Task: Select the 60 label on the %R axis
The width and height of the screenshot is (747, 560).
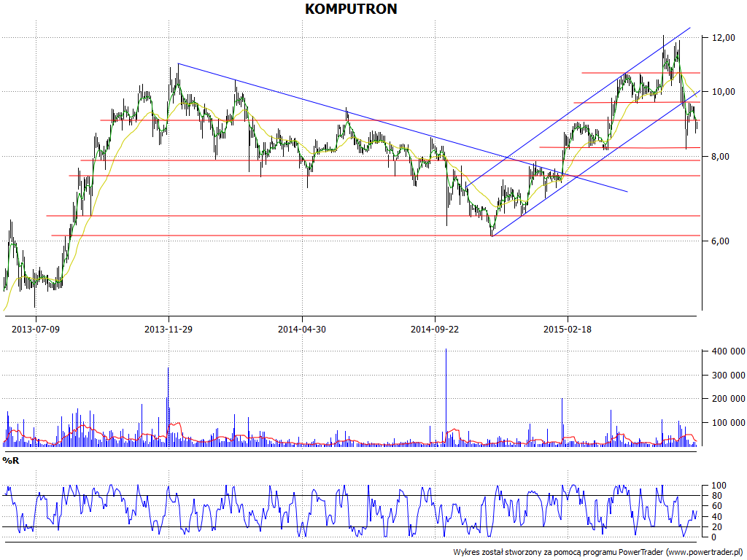Action: (716, 506)
